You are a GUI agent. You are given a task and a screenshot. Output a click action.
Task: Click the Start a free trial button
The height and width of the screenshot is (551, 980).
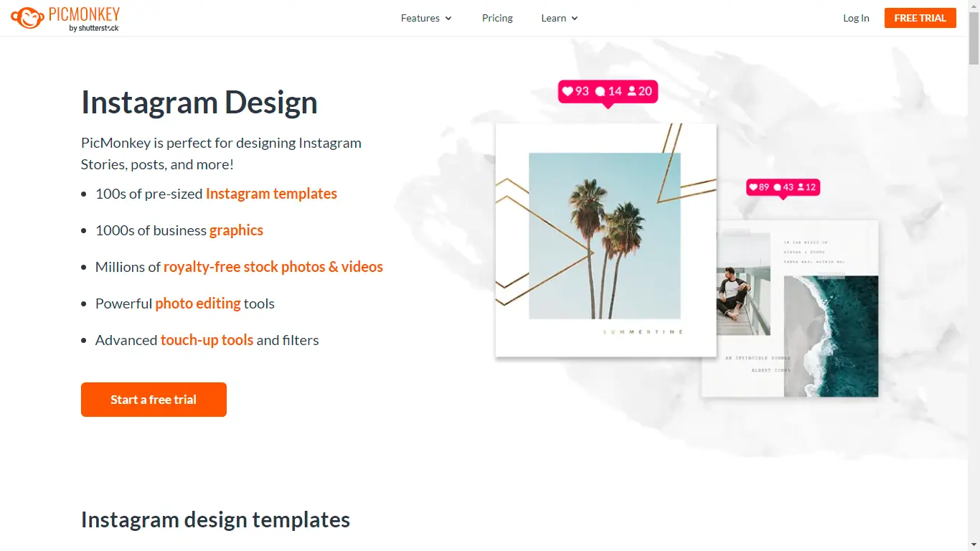[x=154, y=400]
